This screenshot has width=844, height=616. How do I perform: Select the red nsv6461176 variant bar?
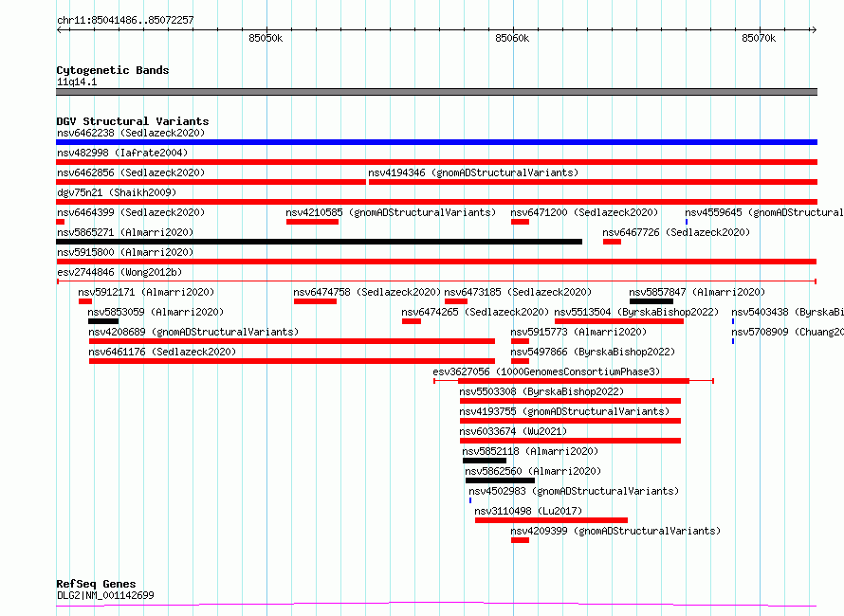292,361
